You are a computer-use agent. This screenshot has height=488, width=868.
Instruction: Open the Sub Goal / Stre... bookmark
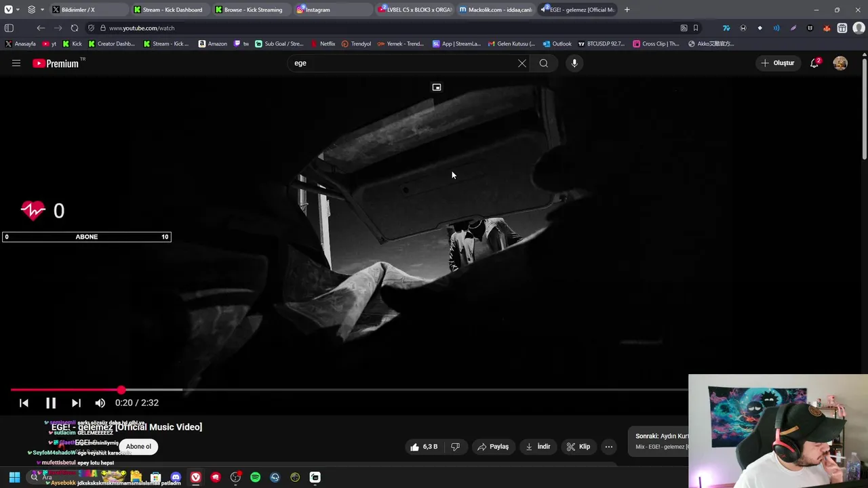tap(279, 43)
